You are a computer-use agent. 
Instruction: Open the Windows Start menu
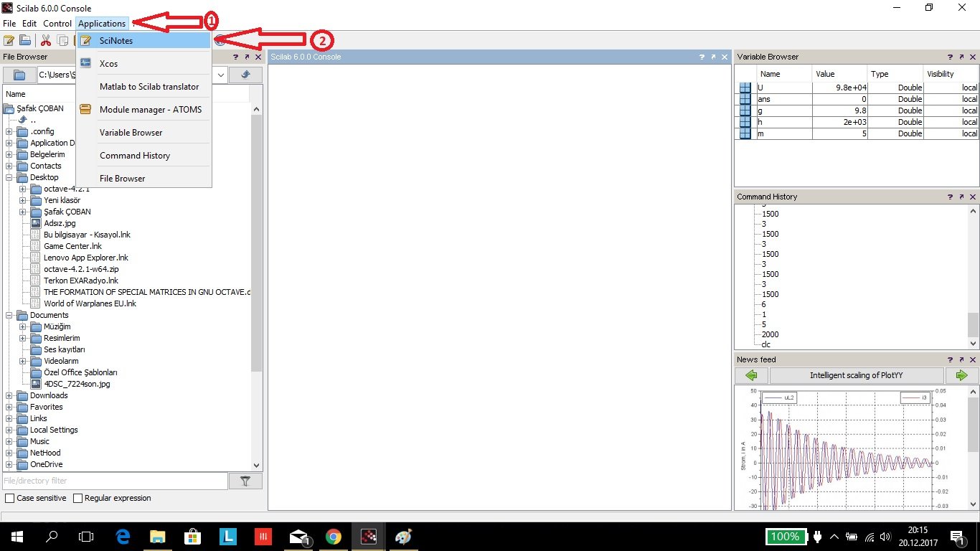17,536
